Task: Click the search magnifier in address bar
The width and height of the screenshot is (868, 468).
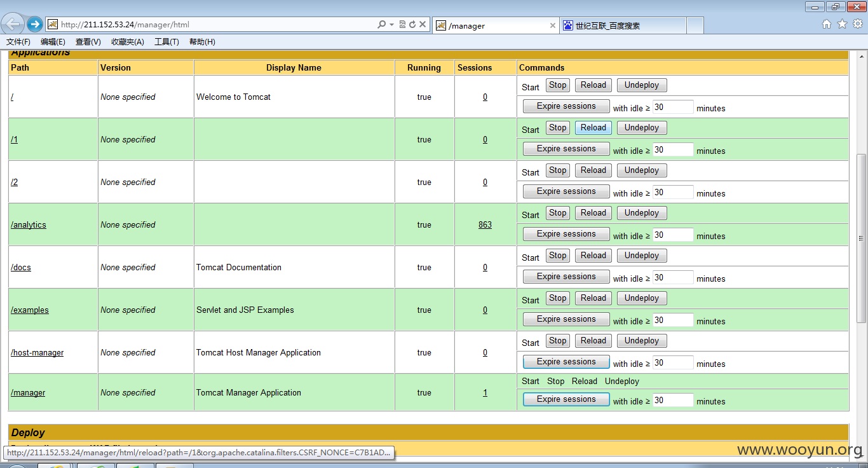Action: tap(381, 25)
